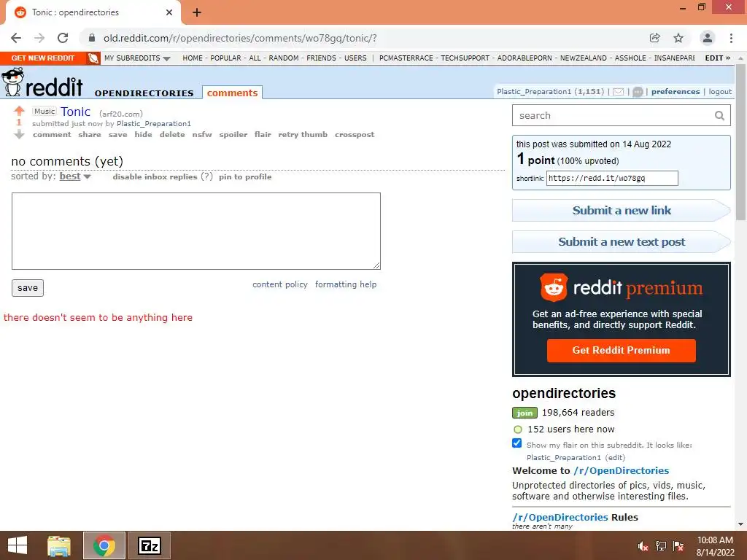This screenshot has height=560, width=747.
Task: Bookmark this page with the star
Action: 678,38
